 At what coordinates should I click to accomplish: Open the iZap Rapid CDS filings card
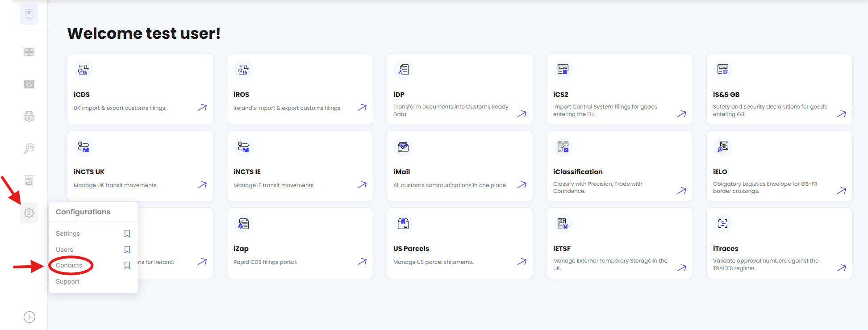[300, 243]
